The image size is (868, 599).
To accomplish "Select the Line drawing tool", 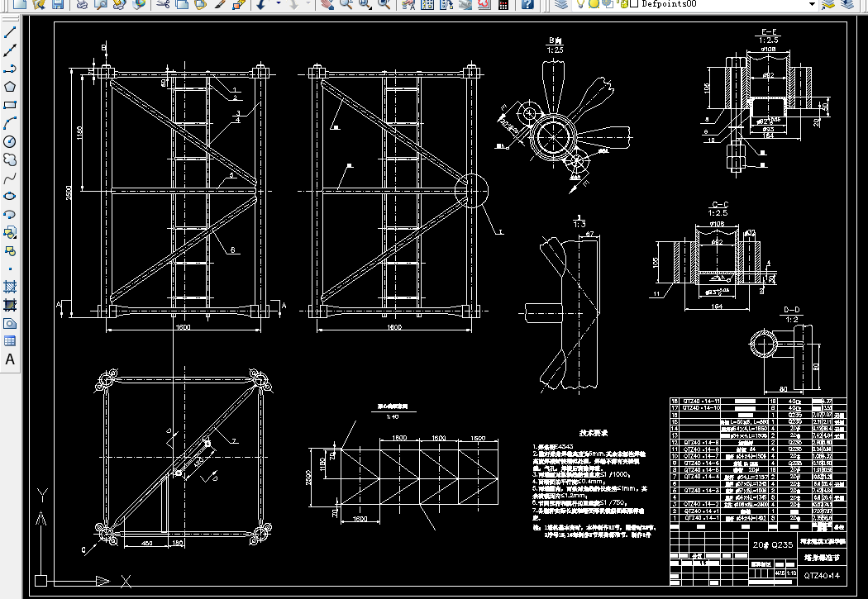I will point(9,31).
